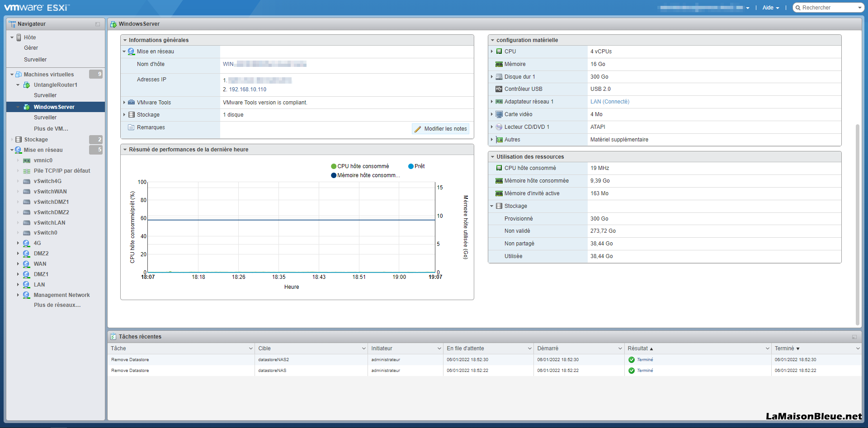Click the Modifier les notes button
868x428 pixels.
tap(440, 129)
